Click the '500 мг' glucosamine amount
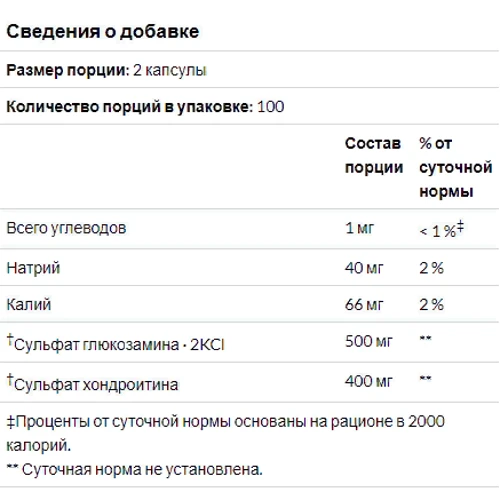 coord(369,341)
